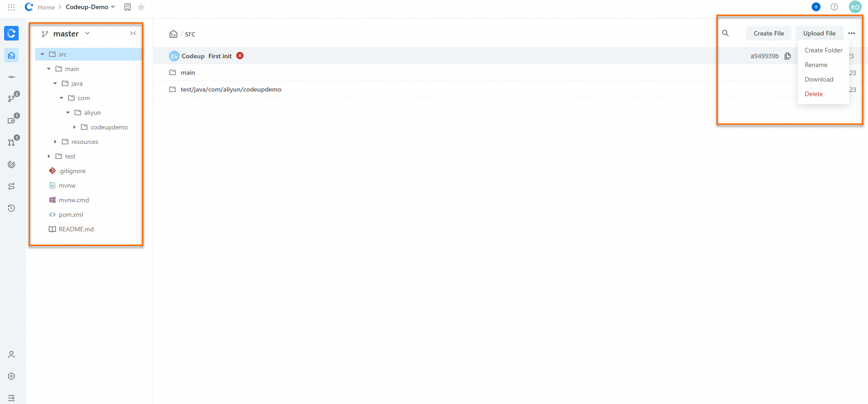
Task: Copy the commit hash icon
Action: pyautogui.click(x=788, y=56)
